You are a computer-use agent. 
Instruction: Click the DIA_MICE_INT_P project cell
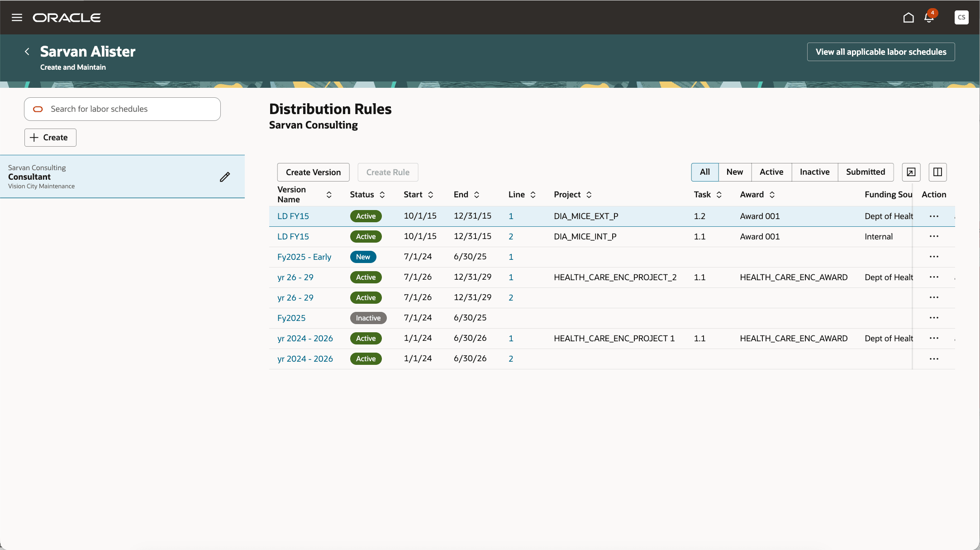pyautogui.click(x=585, y=237)
